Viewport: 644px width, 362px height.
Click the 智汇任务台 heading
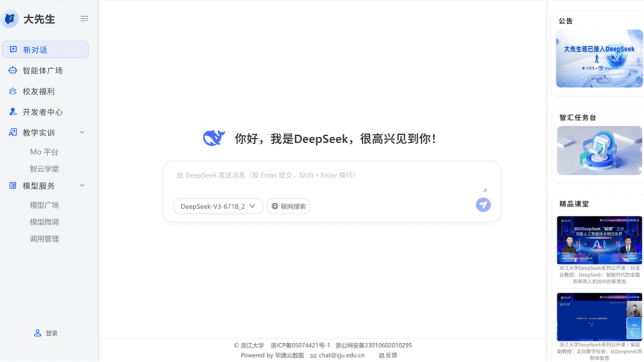point(577,117)
